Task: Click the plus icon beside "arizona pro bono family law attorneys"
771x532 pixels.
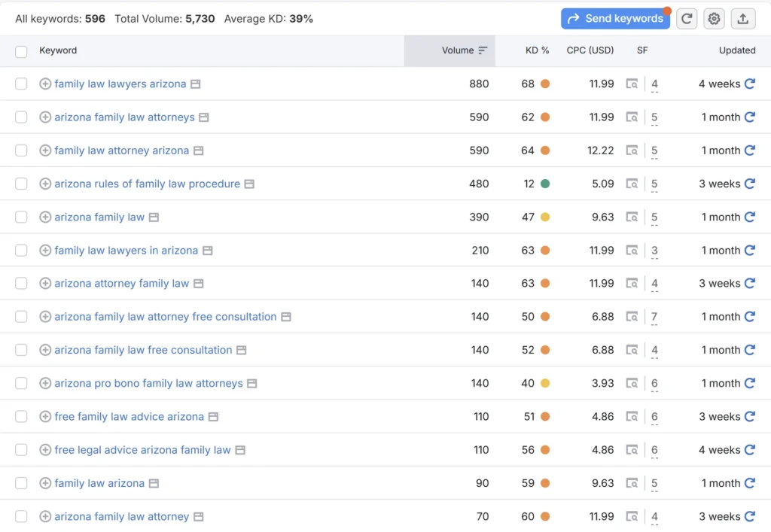Action: [x=44, y=383]
